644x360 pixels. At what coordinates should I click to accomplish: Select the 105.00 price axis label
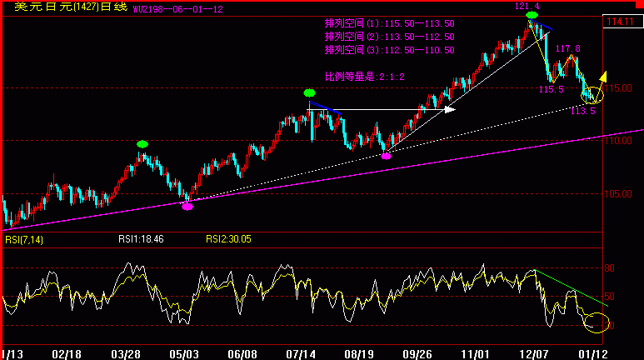(x=618, y=193)
